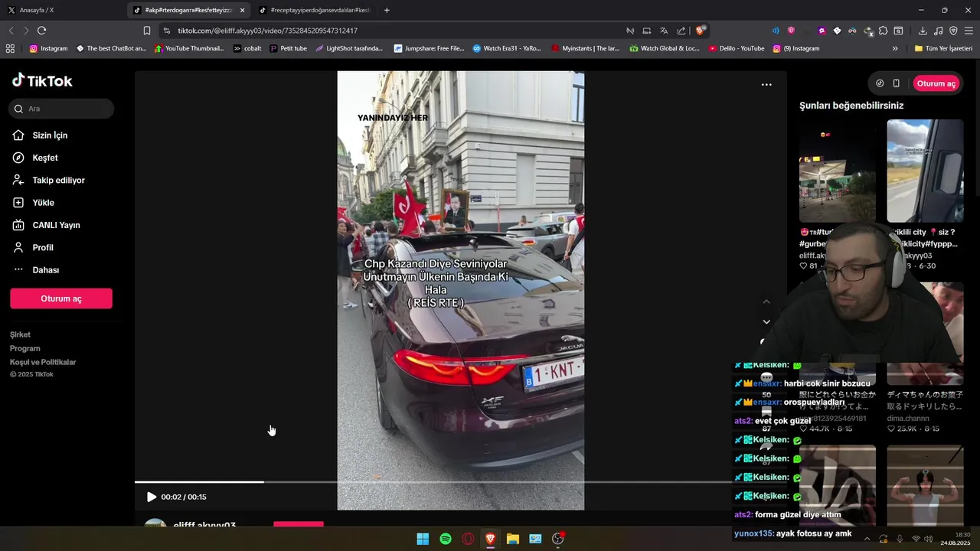Image resolution: width=980 pixels, height=551 pixels.
Task: Open the Petit tube bookmark
Action: pyautogui.click(x=289, y=48)
